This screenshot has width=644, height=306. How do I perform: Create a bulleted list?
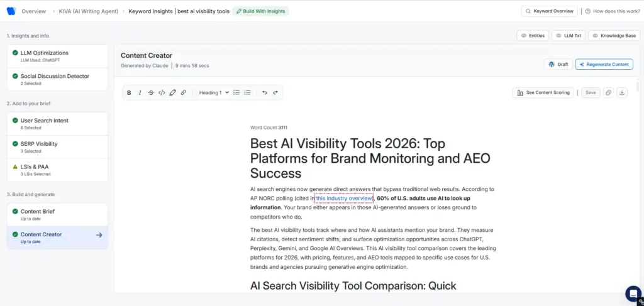236,93
